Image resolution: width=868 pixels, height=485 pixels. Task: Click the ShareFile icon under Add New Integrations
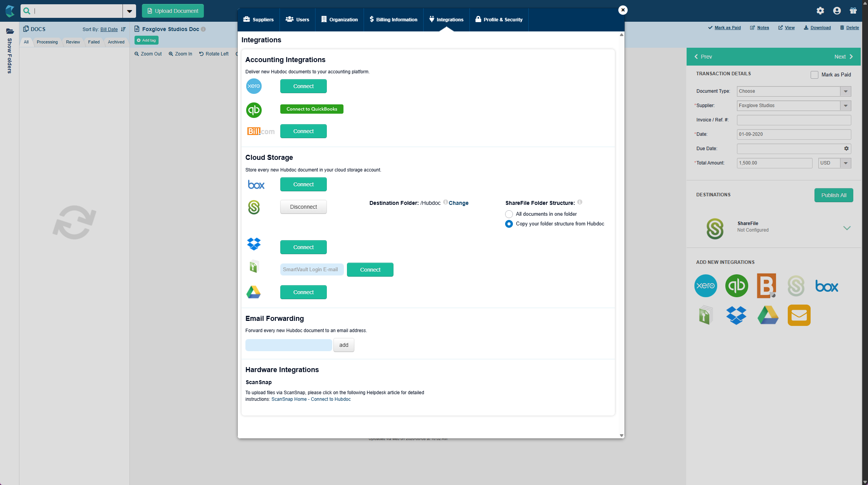click(x=796, y=286)
